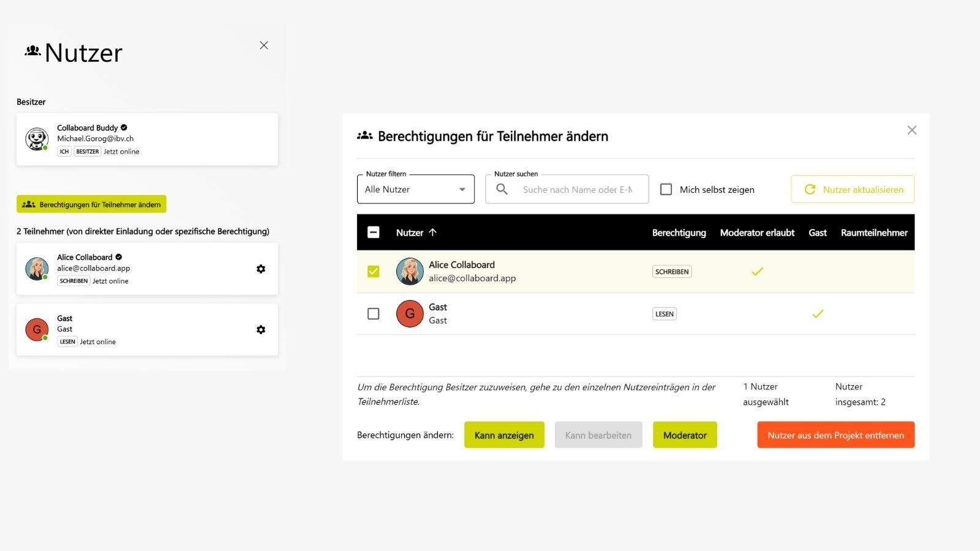Toggle the select-all checkbox in the table header
The width and height of the screenshot is (980, 551).
click(373, 233)
